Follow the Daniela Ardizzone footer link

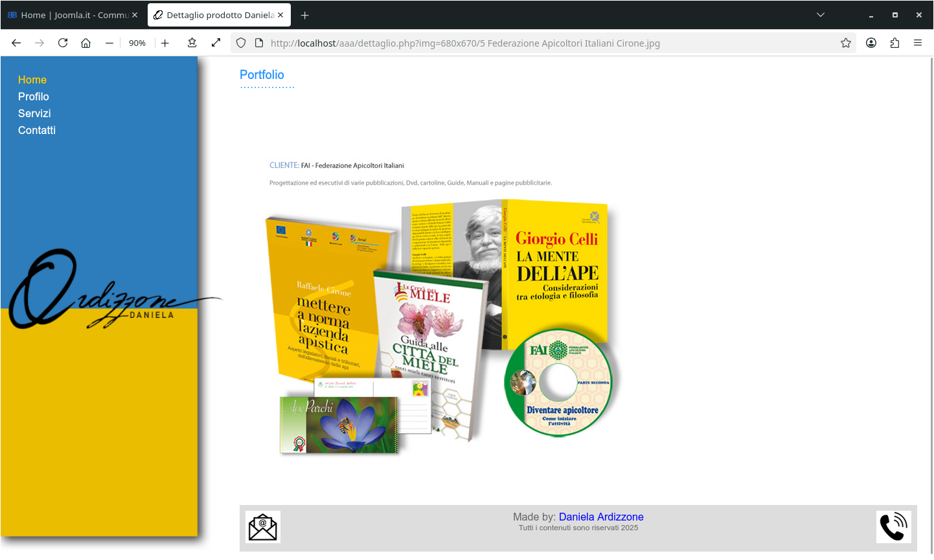pyautogui.click(x=601, y=517)
